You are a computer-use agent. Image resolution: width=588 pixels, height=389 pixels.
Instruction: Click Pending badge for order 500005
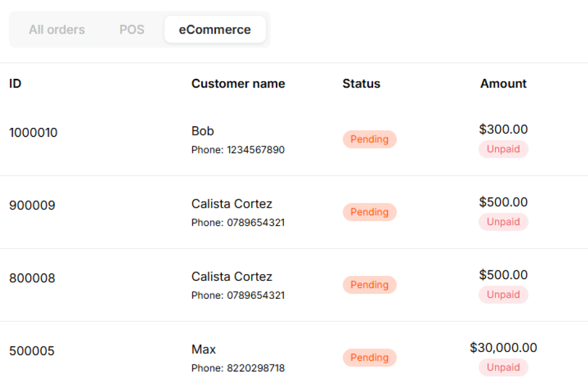click(369, 357)
